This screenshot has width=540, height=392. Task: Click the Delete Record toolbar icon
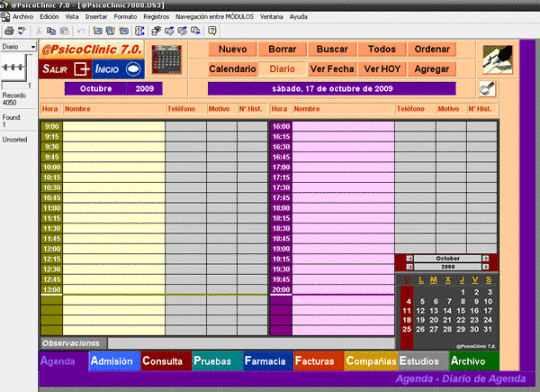124,31
